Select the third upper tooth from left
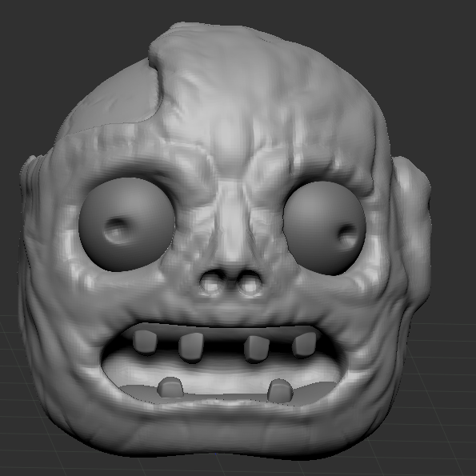476x476 pixels. [257, 349]
